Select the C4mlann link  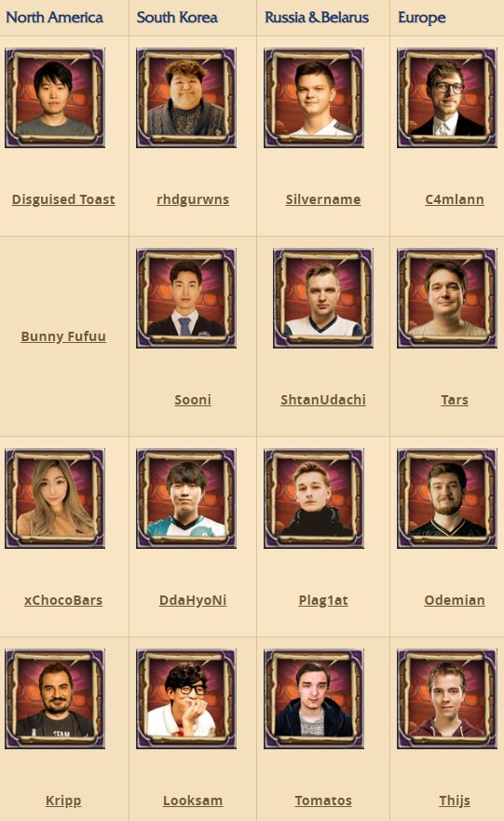(x=455, y=199)
